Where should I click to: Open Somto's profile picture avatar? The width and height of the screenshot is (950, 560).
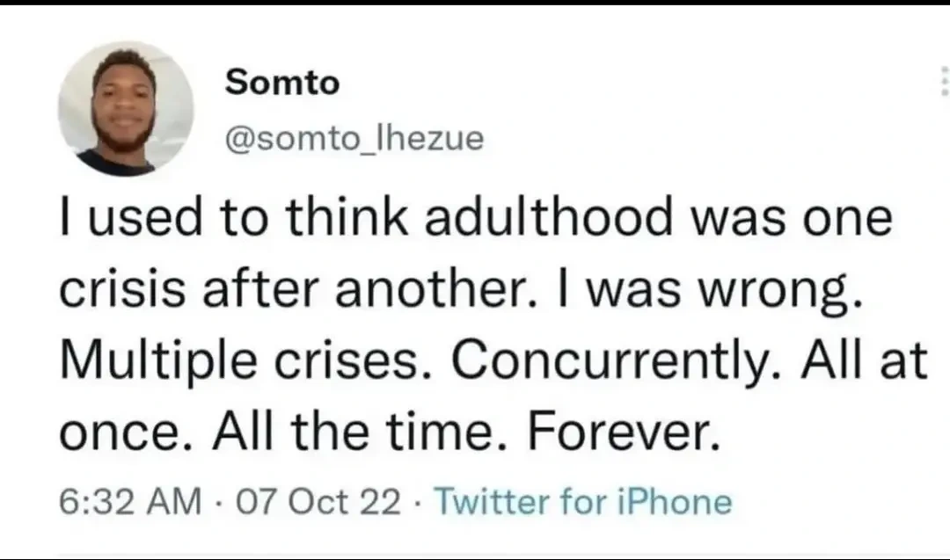click(126, 109)
